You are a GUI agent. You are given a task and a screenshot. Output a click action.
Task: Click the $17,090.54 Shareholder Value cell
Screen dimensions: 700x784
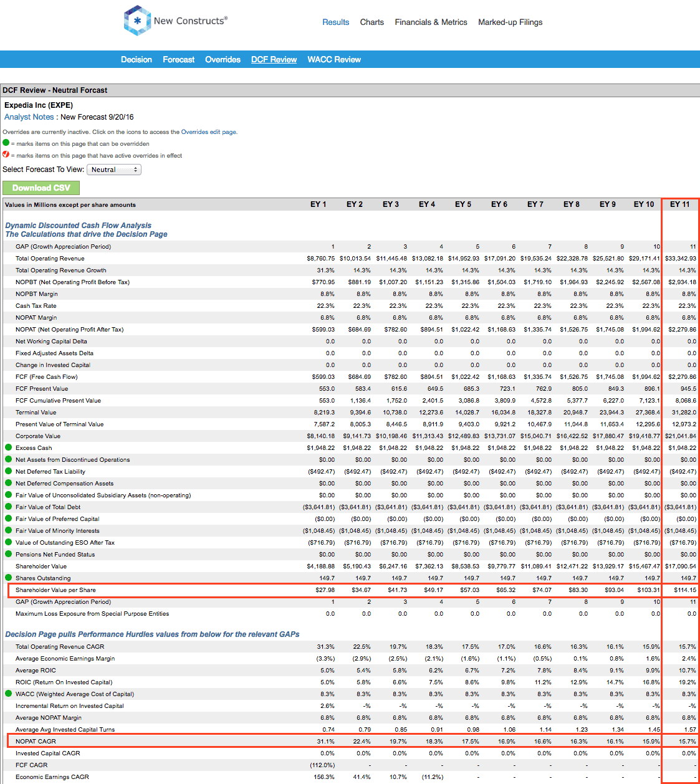pyautogui.click(x=681, y=566)
